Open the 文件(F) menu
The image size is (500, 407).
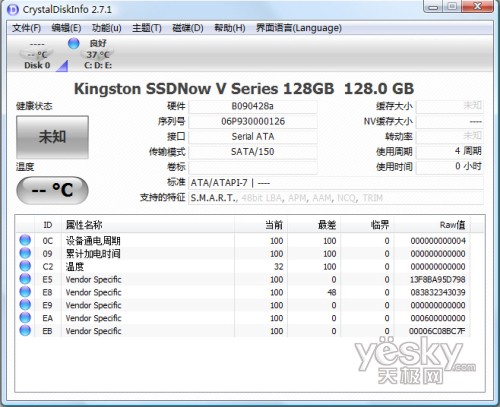26,28
